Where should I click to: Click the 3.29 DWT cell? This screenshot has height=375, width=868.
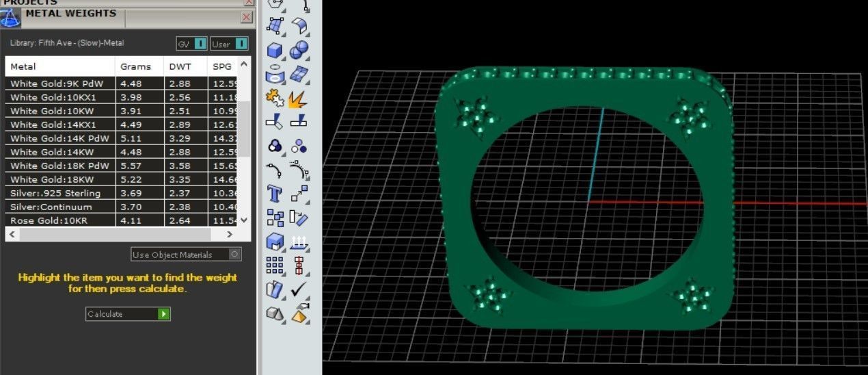pyautogui.click(x=186, y=138)
